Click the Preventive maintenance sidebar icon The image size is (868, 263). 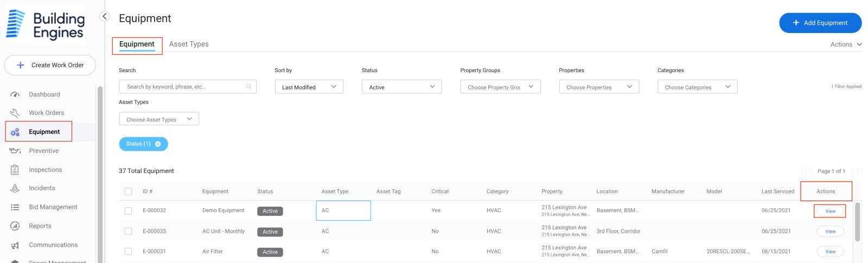(15, 151)
